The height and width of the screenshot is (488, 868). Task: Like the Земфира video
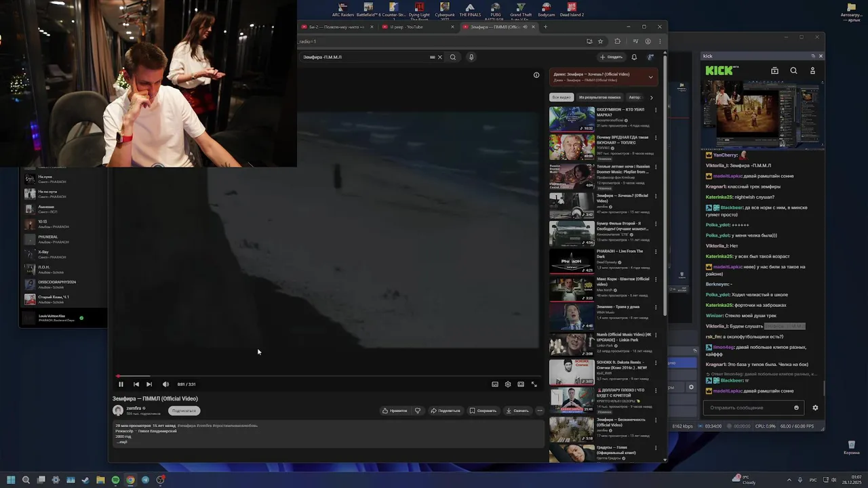[x=395, y=411]
